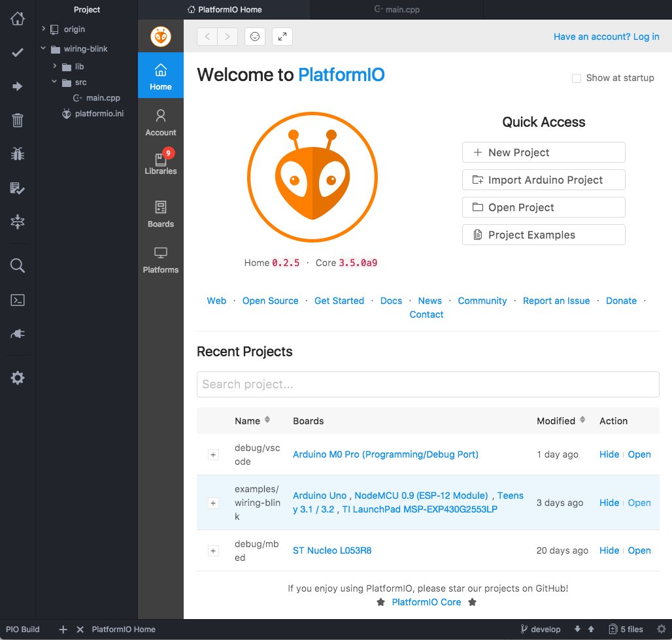Click the Project Examples button
Screen dimensions: 672x640
(x=543, y=235)
